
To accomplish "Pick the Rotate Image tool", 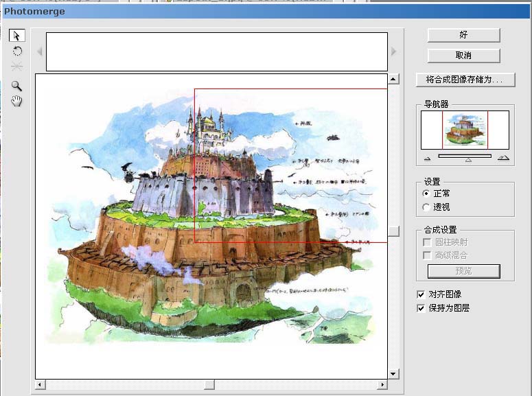I will [x=17, y=51].
